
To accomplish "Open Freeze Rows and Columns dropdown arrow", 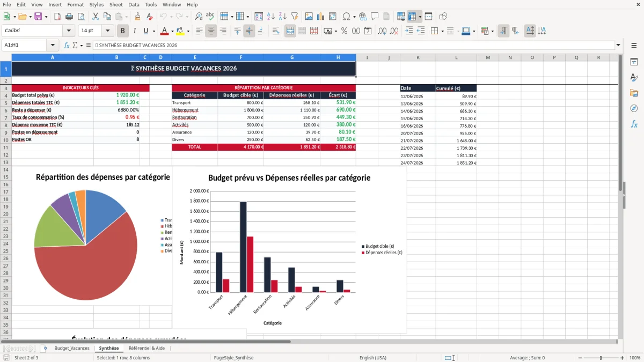I will [x=420, y=17].
